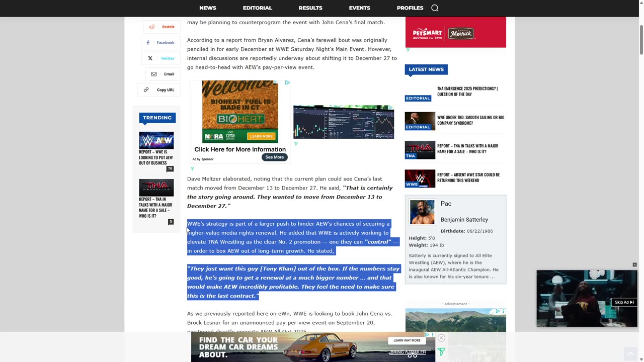Click the Reddit logo icon
Screen dimensions: 644x362
tap(151, 27)
